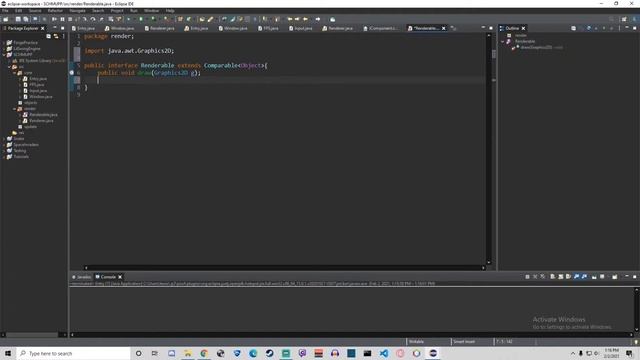Image resolution: width=640 pixels, height=360 pixels.
Task: Click the Writable status bar entry
Action: (416, 342)
